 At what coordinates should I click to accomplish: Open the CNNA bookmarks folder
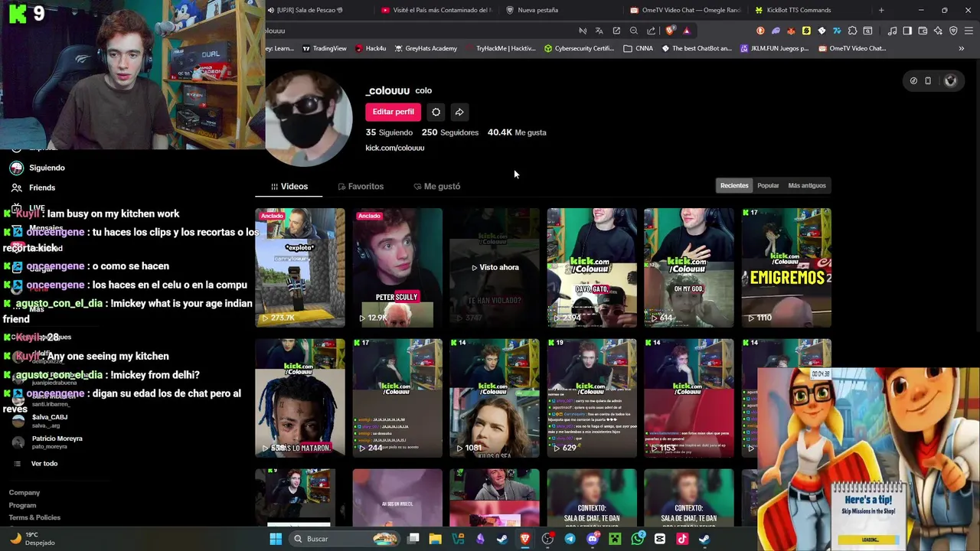coord(639,48)
